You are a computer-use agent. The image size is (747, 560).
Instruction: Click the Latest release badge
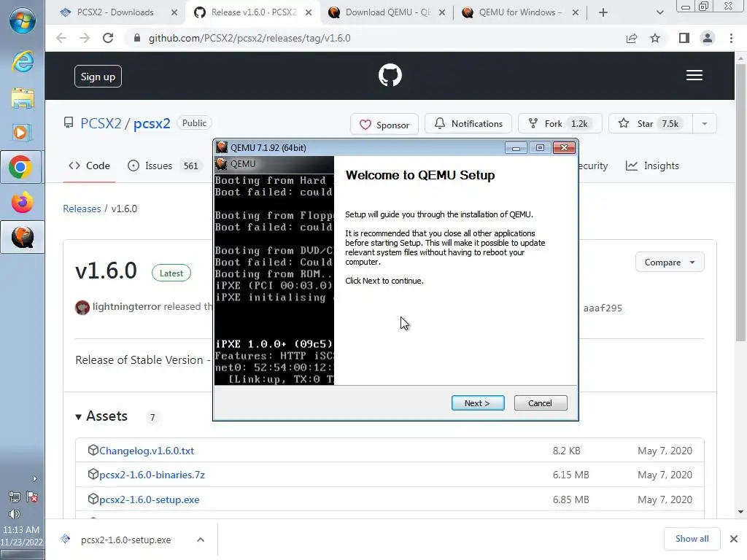point(171,273)
